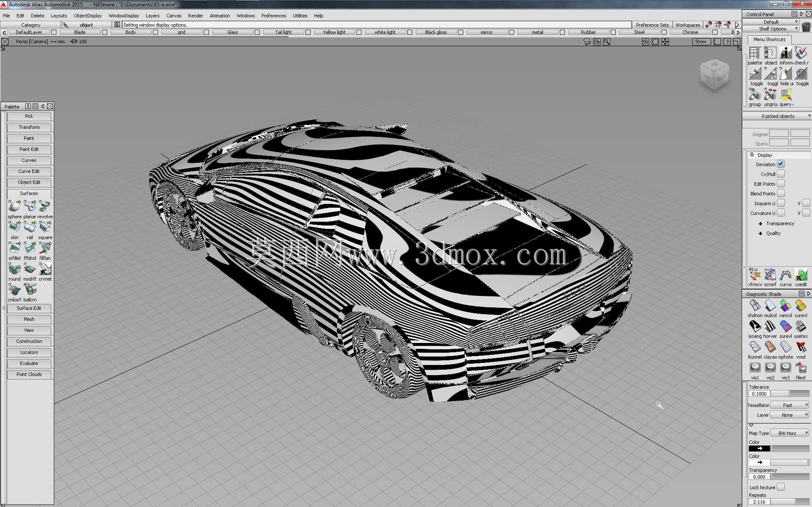
Task: Choose the ffblnd freeform blend tool
Action: (x=30, y=248)
